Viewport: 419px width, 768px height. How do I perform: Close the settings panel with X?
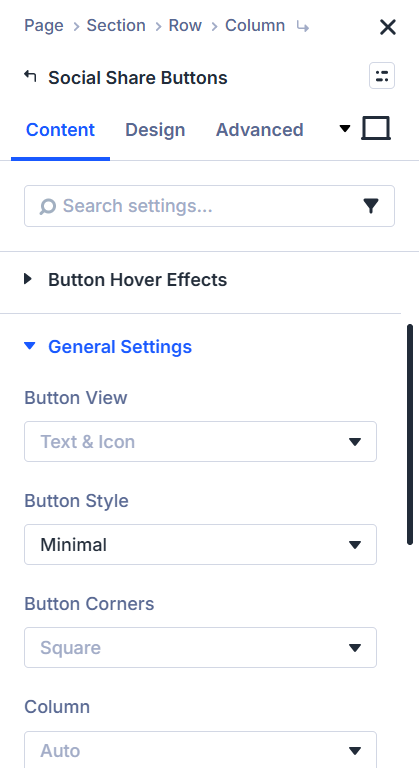[x=388, y=27]
